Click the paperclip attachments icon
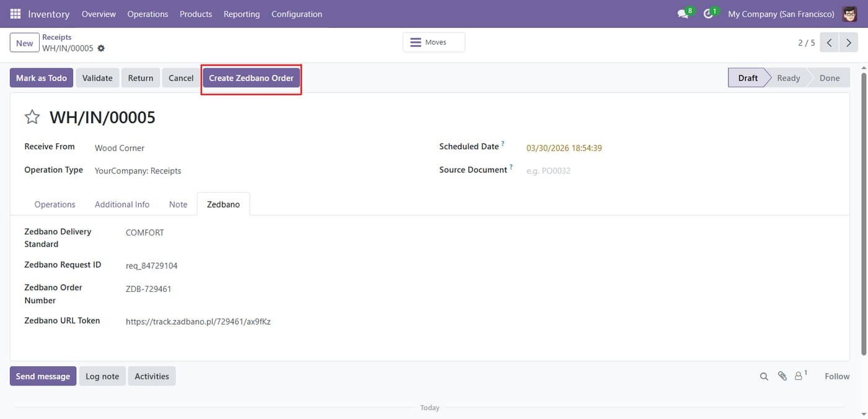 tap(782, 376)
